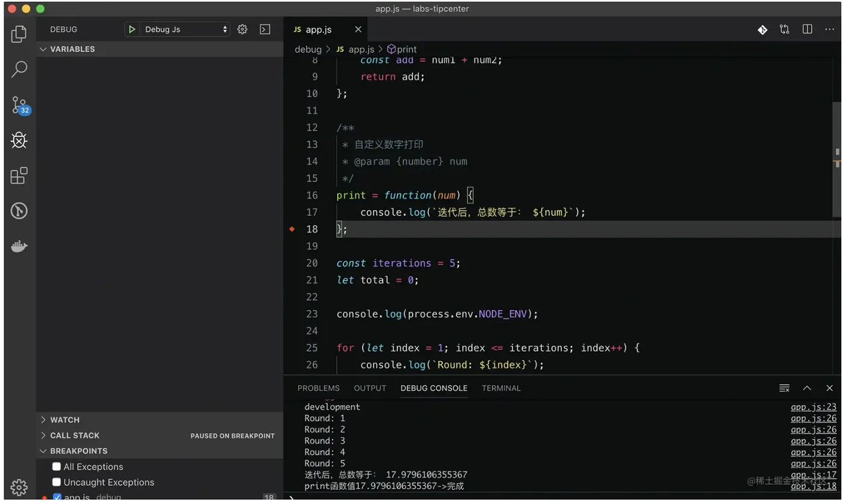Open the Debug bug icon view
Image resolution: width=843 pixels, height=504 pixels.
[19, 140]
